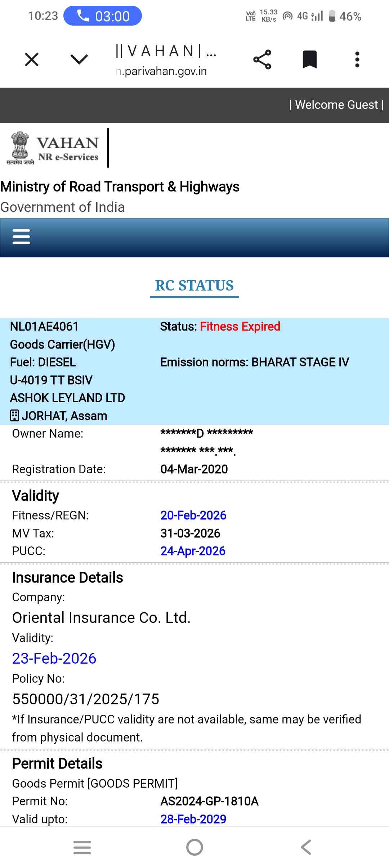
Task: Tap the Android home button
Action: click(x=194, y=847)
